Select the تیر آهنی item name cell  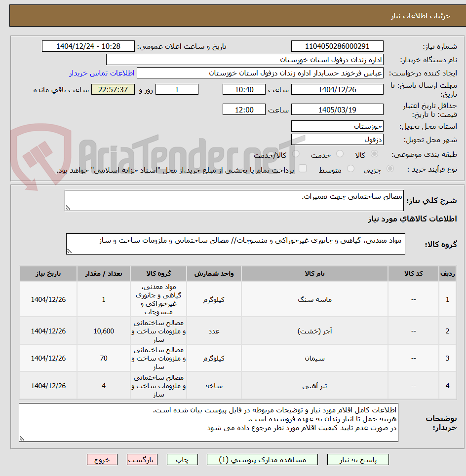pos(314,386)
